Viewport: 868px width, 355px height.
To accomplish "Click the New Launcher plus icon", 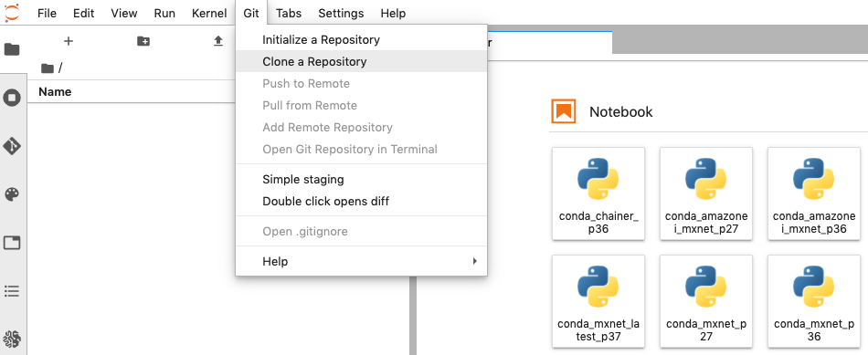I will click(69, 41).
